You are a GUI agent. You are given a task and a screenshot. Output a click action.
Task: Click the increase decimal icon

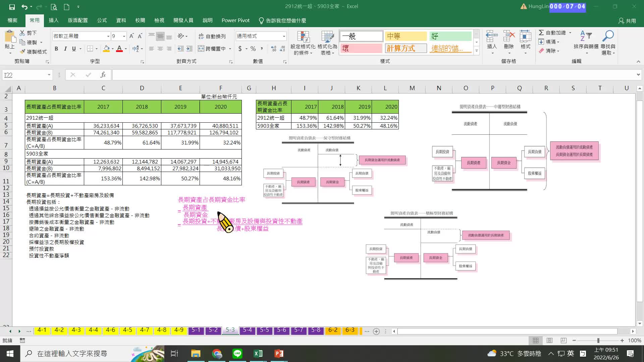tap(274, 49)
